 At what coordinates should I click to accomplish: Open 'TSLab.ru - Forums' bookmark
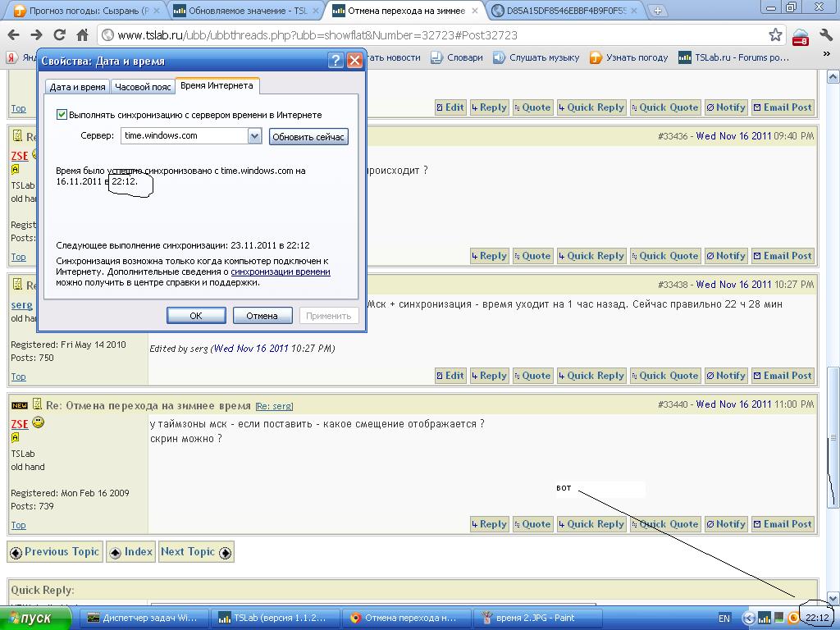[x=734, y=57]
